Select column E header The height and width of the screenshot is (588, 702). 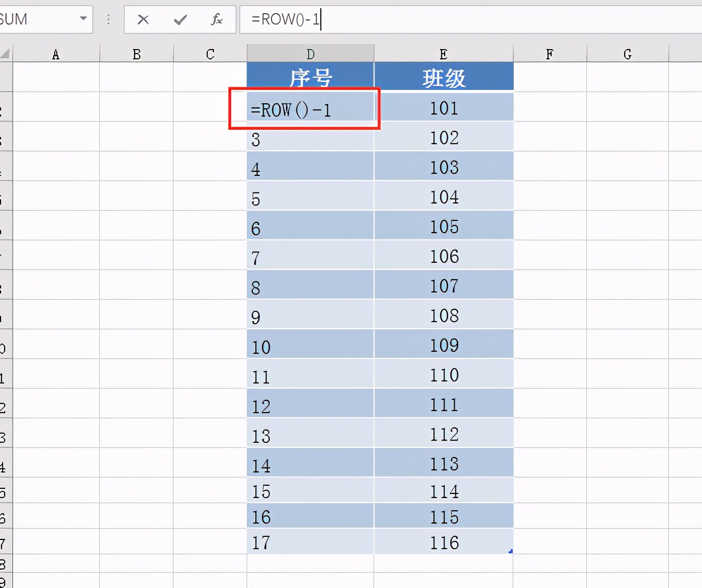coord(443,54)
